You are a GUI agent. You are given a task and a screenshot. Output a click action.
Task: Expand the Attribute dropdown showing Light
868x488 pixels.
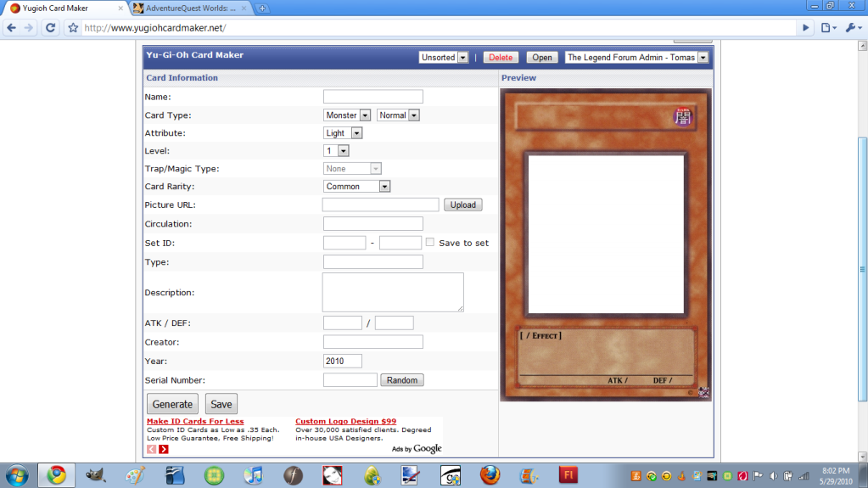343,133
